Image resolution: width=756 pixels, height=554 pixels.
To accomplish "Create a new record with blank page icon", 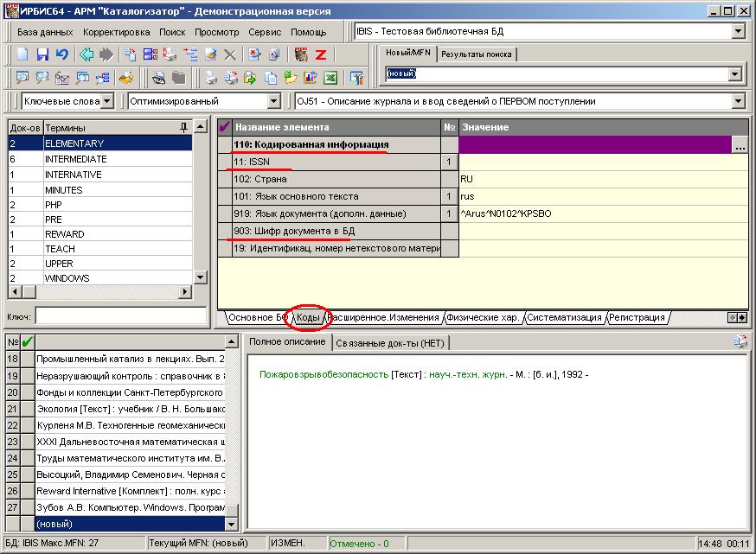I will point(22,54).
